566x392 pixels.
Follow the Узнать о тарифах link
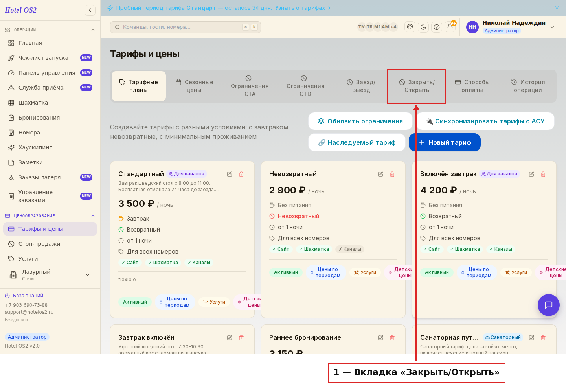tap(300, 8)
